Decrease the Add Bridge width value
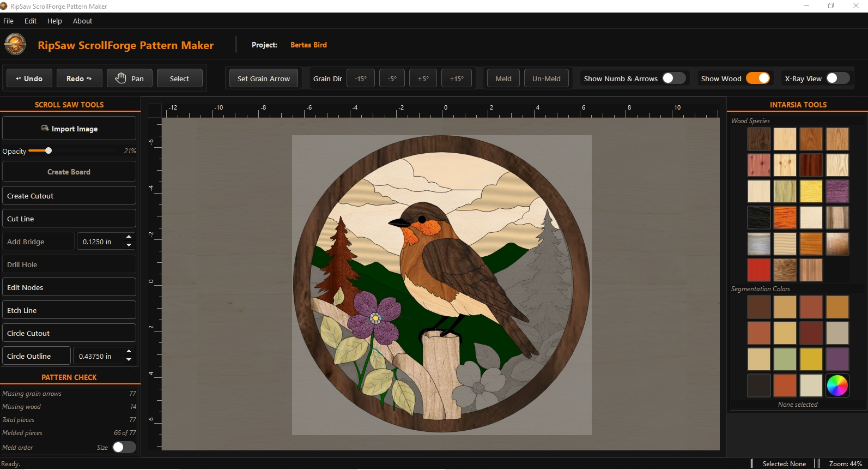 [x=129, y=245]
